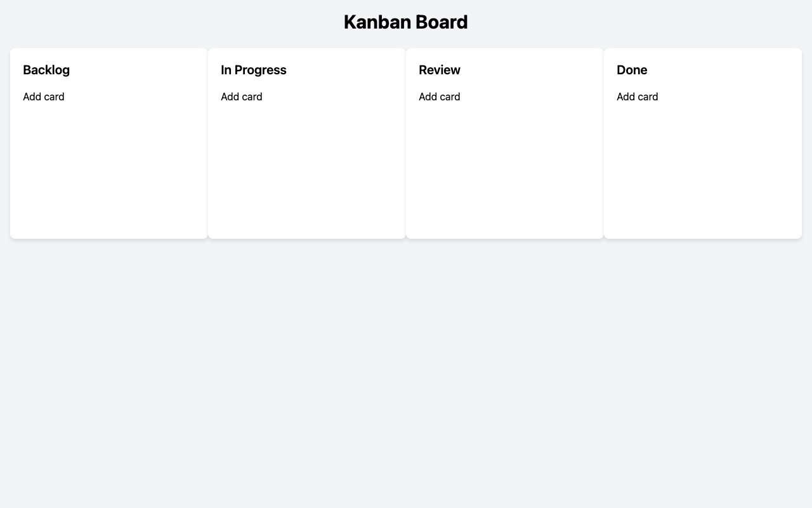Add a card to In Progress
This screenshot has height=508, width=812.
tap(242, 97)
